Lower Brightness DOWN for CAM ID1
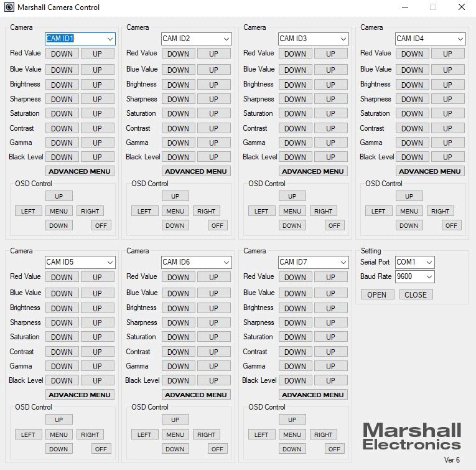476x470 pixels. pos(62,85)
